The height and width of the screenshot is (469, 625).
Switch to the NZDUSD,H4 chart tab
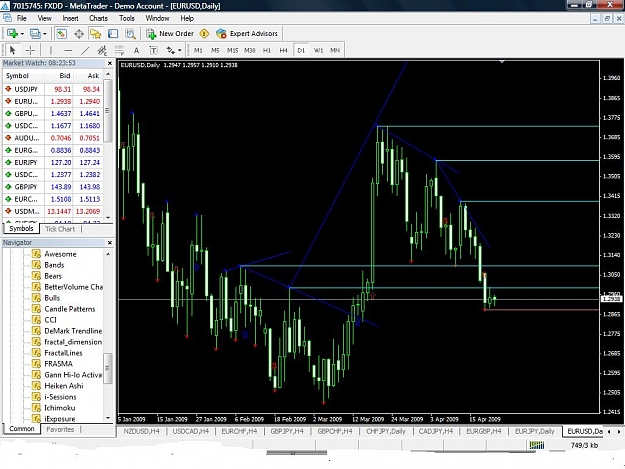pyautogui.click(x=142, y=431)
